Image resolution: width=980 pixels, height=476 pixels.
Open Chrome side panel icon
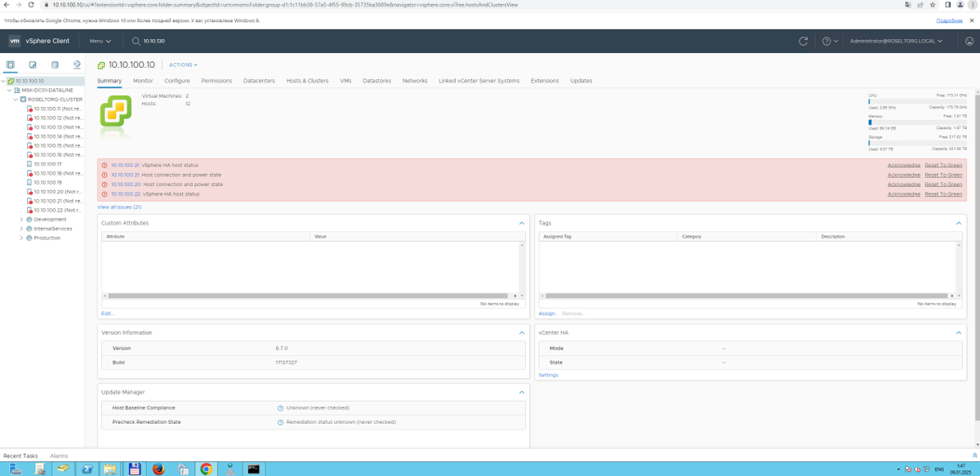947,5
